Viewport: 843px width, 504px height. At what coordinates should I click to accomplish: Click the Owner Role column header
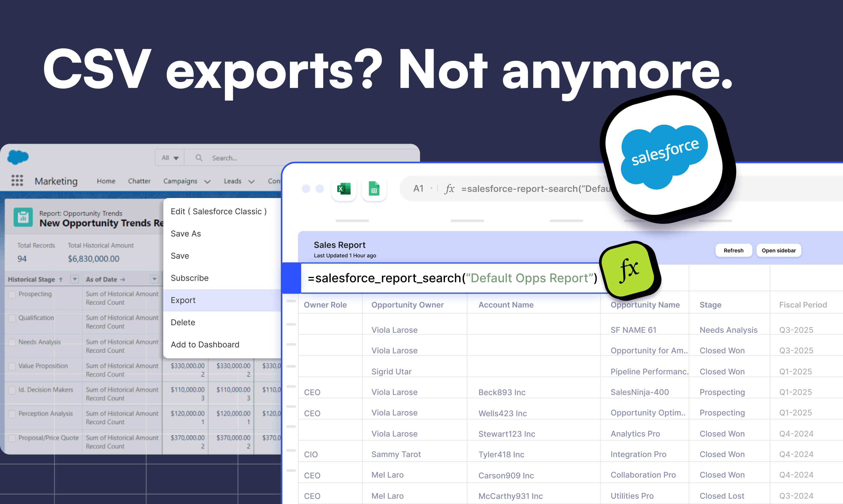pos(325,305)
